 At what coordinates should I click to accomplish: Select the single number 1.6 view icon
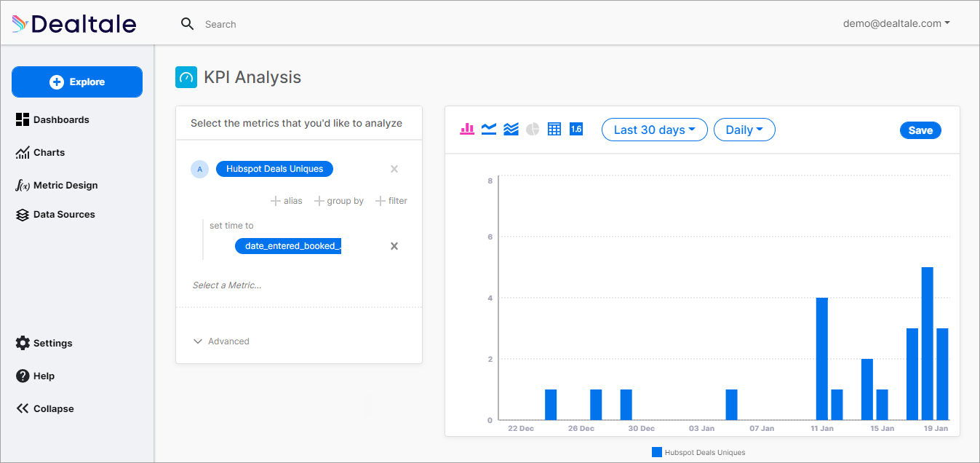pyautogui.click(x=576, y=129)
